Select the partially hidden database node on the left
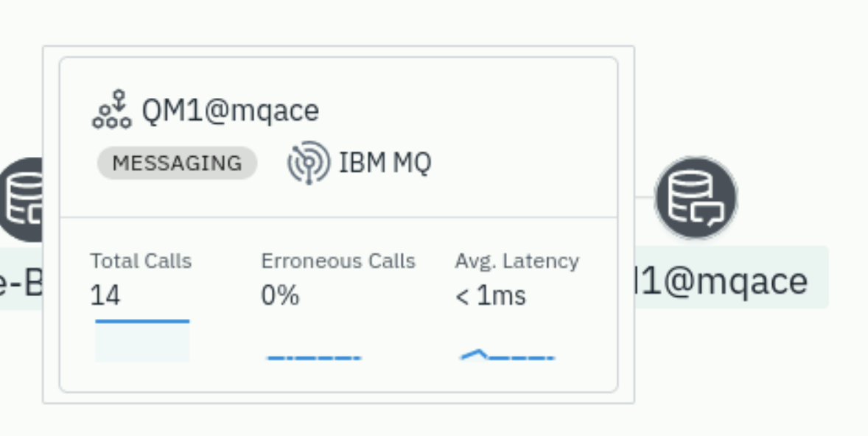Screen dimensions: 868x436 (x=21, y=199)
